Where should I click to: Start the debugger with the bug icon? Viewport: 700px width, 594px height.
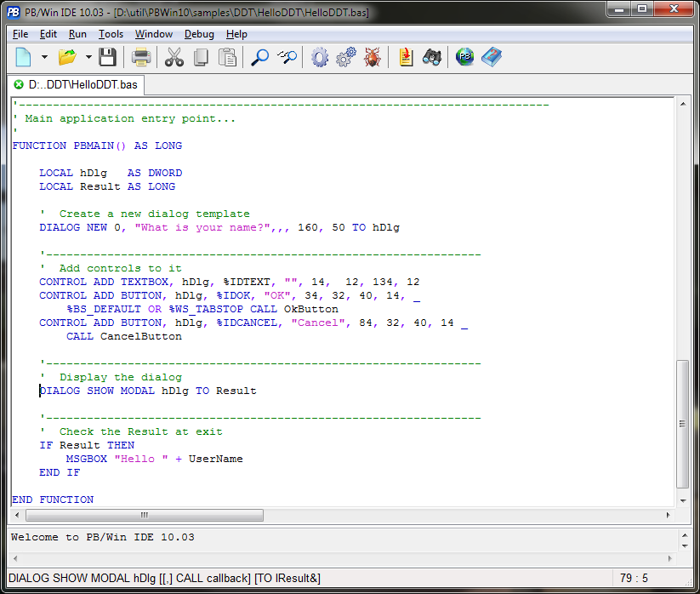372,57
